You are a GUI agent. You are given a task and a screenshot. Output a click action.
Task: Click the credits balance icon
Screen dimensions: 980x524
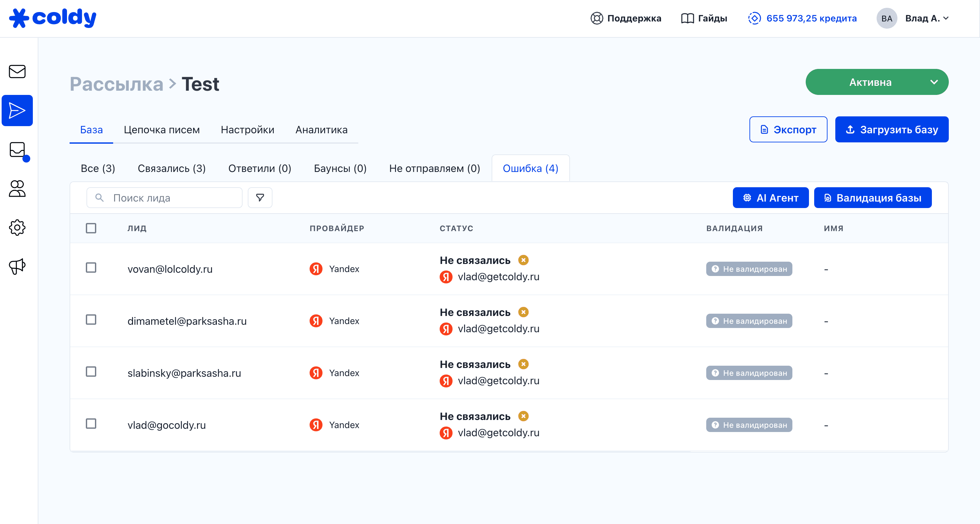tap(754, 18)
